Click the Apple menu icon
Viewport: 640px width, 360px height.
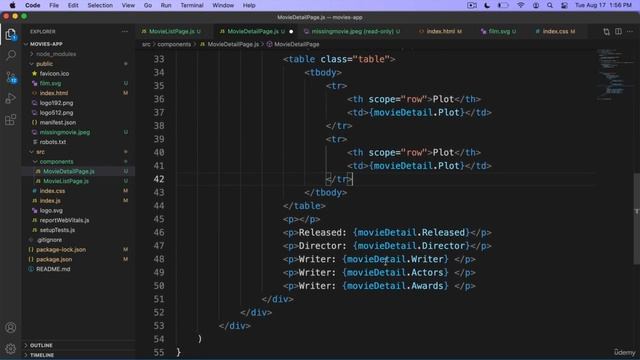[x=12, y=5]
